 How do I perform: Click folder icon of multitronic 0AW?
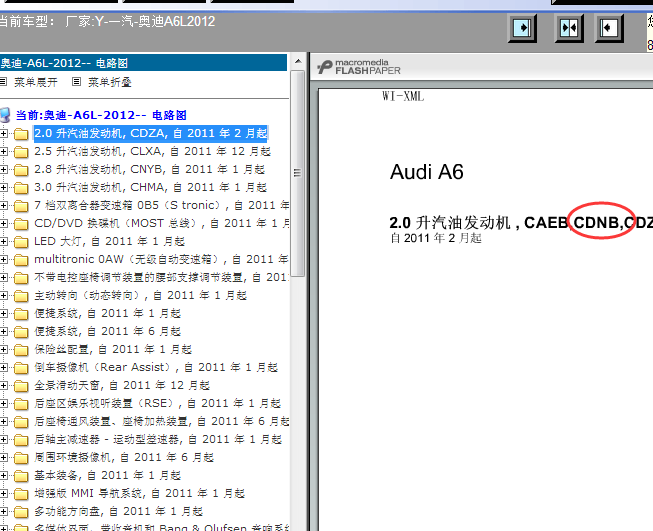click(x=21, y=260)
